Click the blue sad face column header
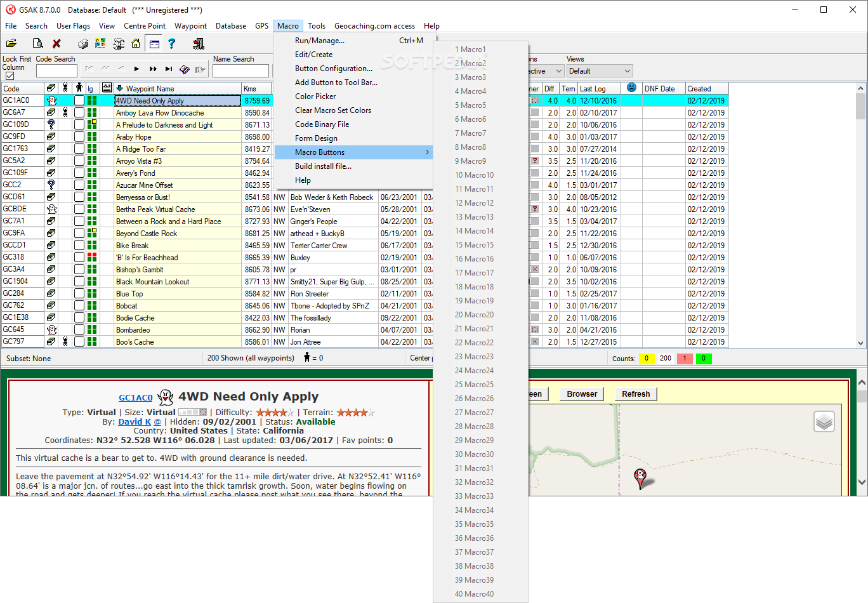The image size is (868, 603). 631,88
